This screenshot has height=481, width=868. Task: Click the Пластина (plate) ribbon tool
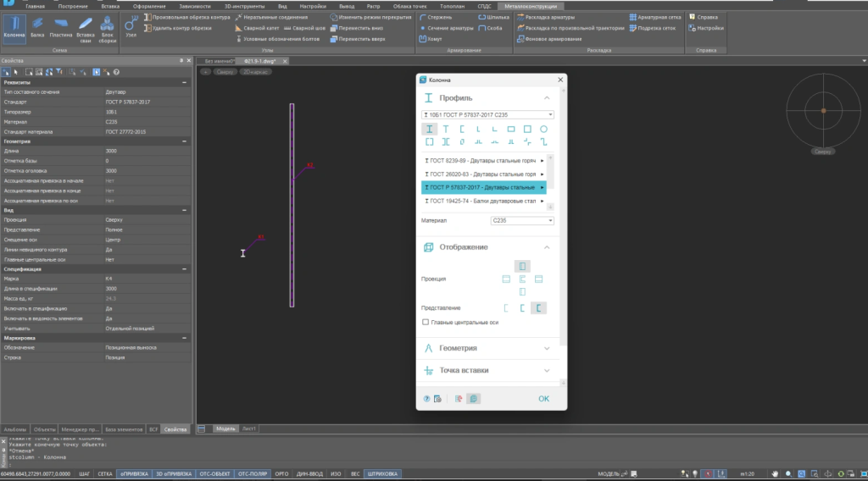click(x=61, y=27)
